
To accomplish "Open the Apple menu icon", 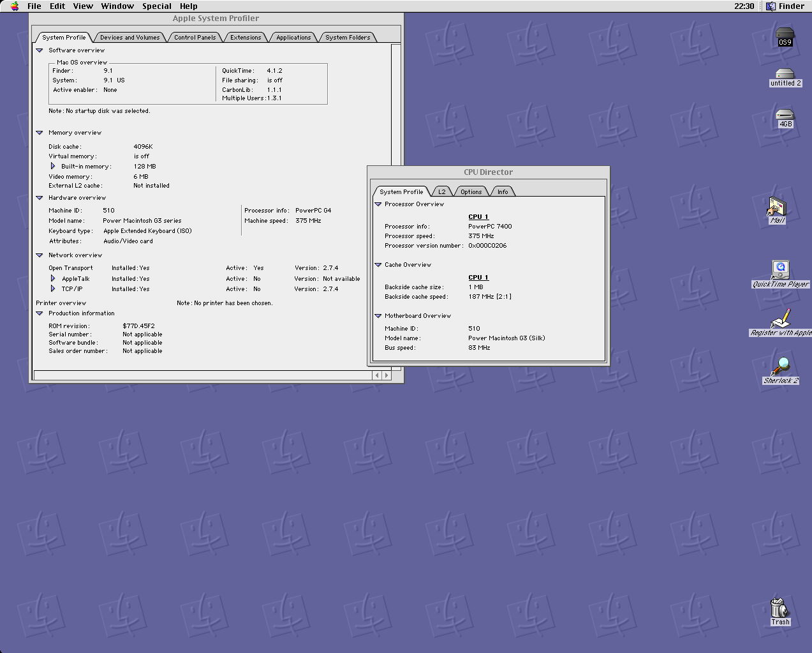I will [15, 6].
